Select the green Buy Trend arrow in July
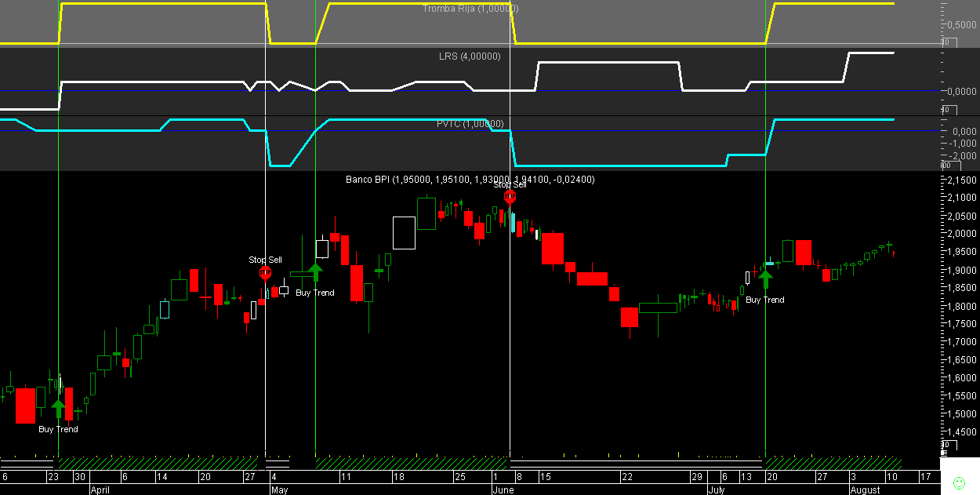Screen dimensions: 980x495 tap(765, 280)
